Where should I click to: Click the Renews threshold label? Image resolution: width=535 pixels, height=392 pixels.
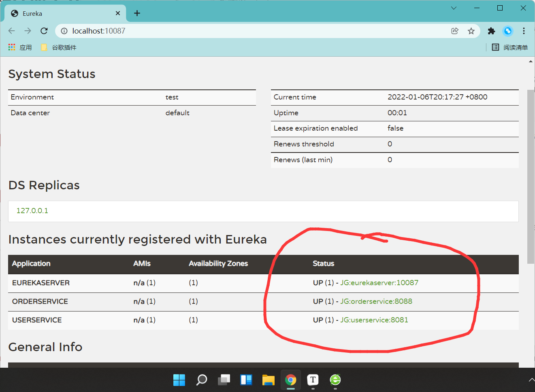click(x=304, y=144)
